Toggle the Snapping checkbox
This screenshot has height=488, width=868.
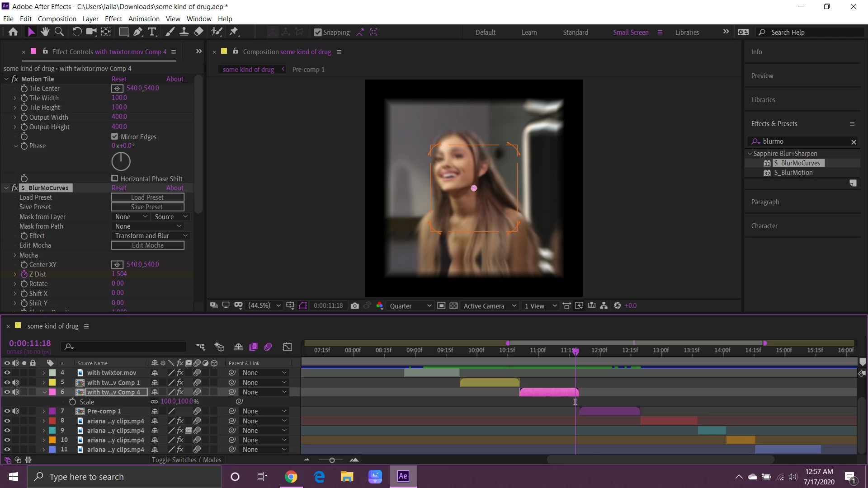tap(318, 33)
